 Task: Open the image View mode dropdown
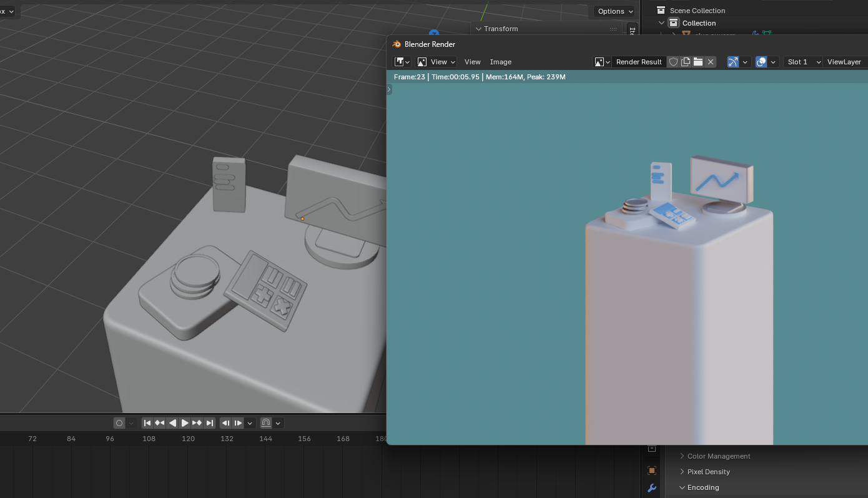point(436,62)
